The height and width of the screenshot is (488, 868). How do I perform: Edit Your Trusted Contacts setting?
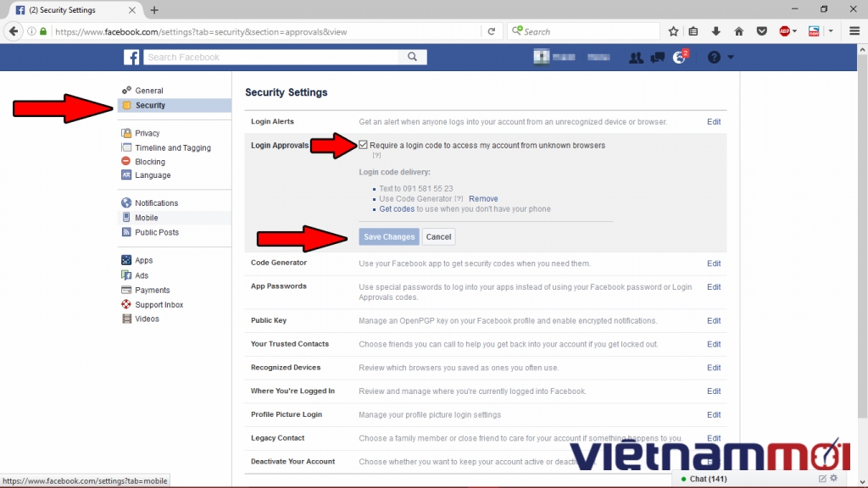[x=714, y=344]
